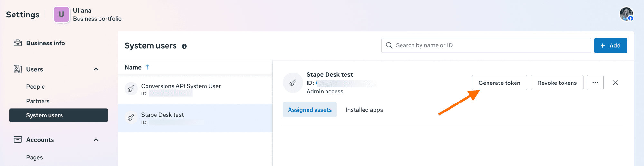644x166 pixels.
Task: Open Partners under Users
Action: tap(38, 101)
